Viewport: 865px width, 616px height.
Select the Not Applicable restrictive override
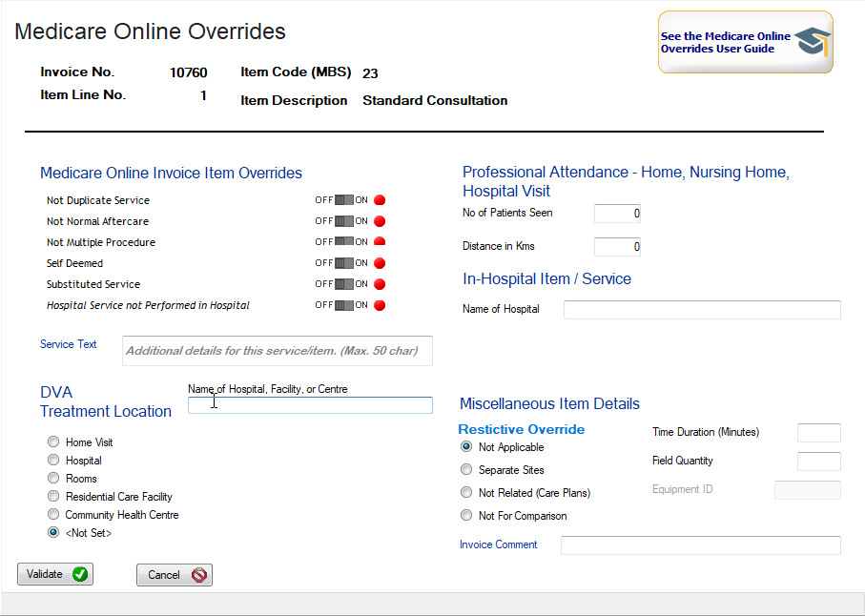[466, 446]
